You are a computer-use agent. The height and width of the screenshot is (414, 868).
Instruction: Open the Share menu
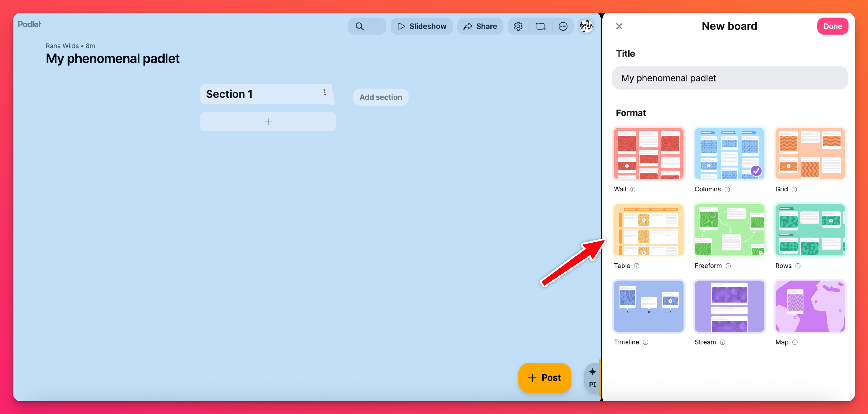coord(480,26)
